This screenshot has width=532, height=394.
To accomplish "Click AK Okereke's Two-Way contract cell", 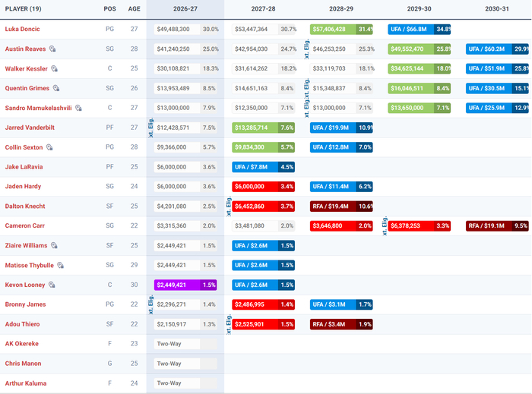I will point(185,344).
